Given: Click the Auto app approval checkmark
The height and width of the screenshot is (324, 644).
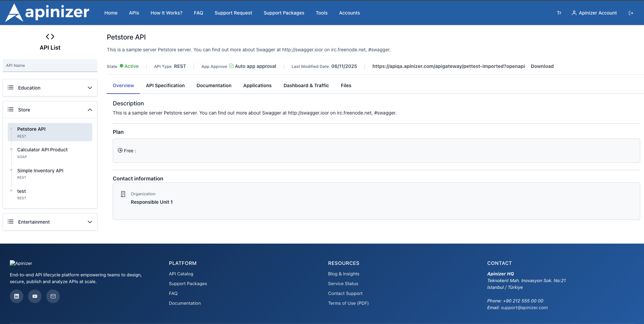Looking at the screenshot, I should [x=231, y=66].
